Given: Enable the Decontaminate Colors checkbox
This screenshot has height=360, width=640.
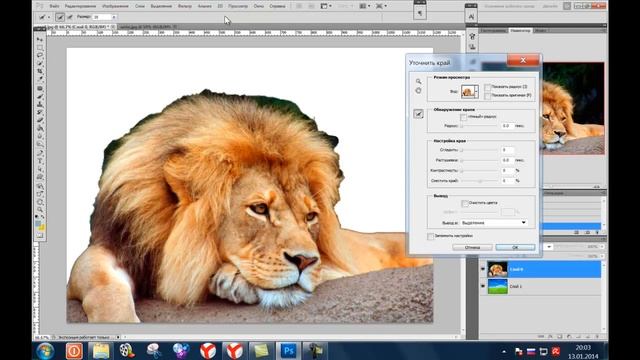Looking at the screenshot, I should pos(464,203).
